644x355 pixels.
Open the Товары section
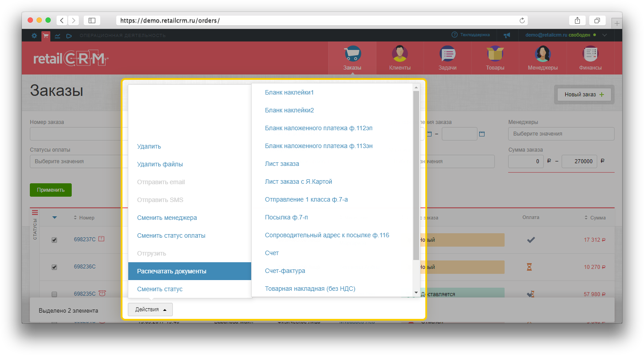(495, 58)
